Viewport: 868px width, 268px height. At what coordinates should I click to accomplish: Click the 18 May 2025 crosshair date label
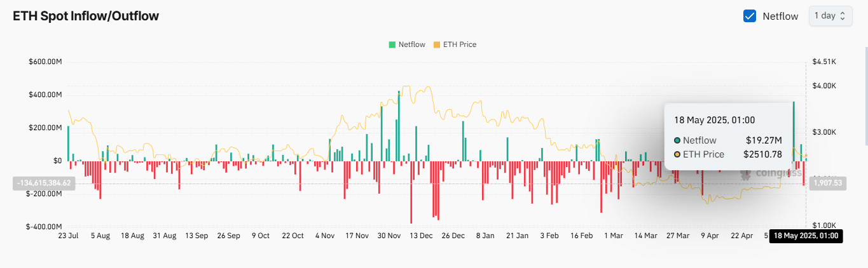tap(806, 236)
